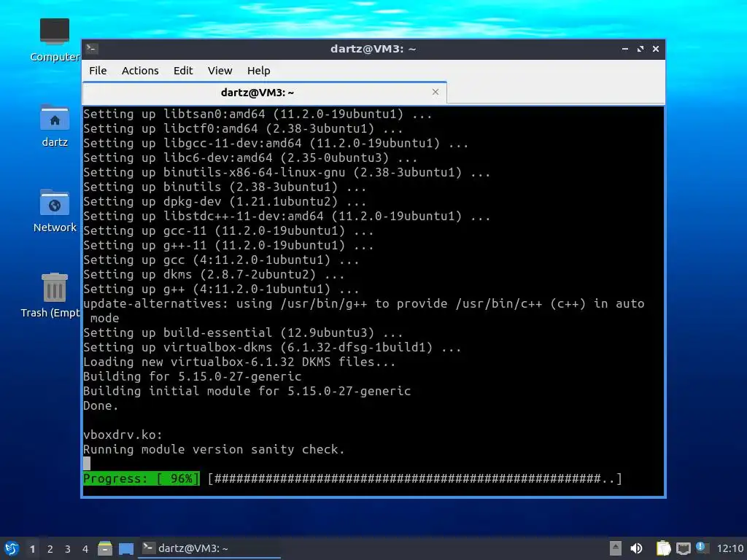Switch to workspace 2
The height and width of the screenshot is (560, 747).
pyautogui.click(x=50, y=549)
